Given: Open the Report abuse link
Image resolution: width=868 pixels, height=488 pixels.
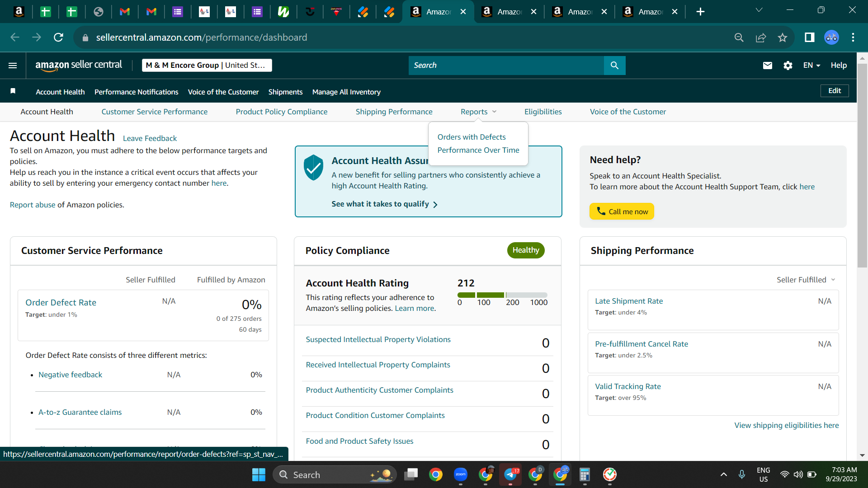Looking at the screenshot, I should pyautogui.click(x=33, y=205).
